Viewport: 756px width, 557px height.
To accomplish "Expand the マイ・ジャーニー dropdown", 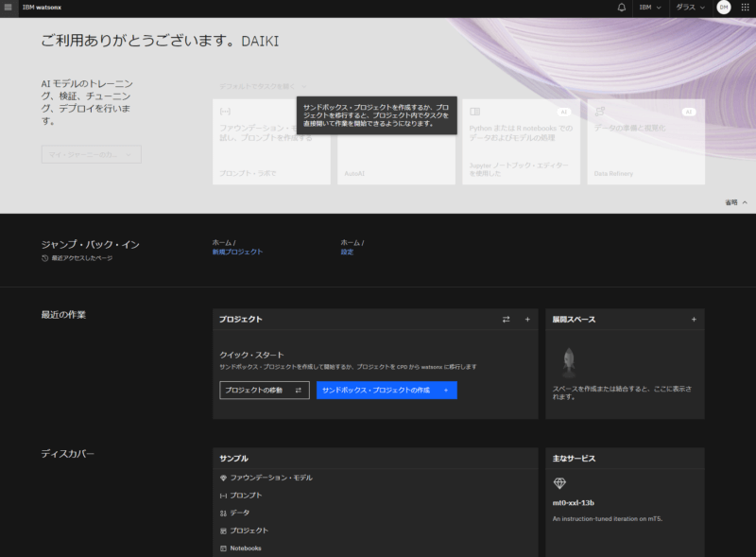I will [91, 154].
